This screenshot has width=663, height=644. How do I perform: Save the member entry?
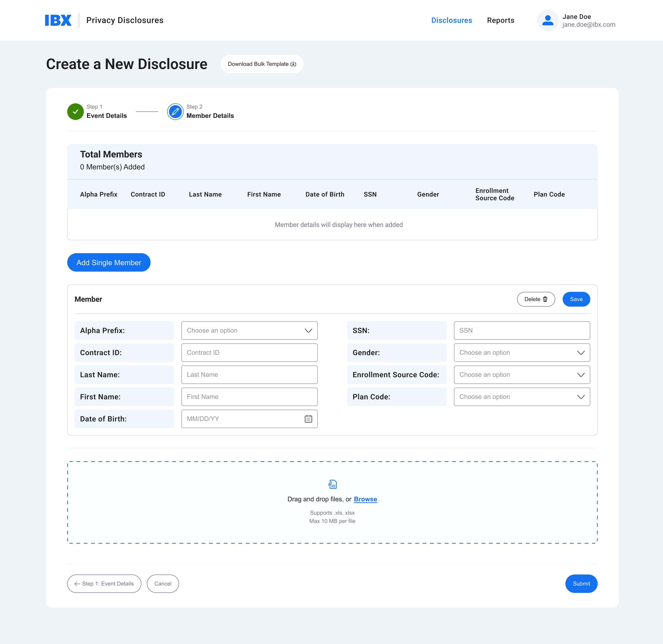tap(576, 299)
